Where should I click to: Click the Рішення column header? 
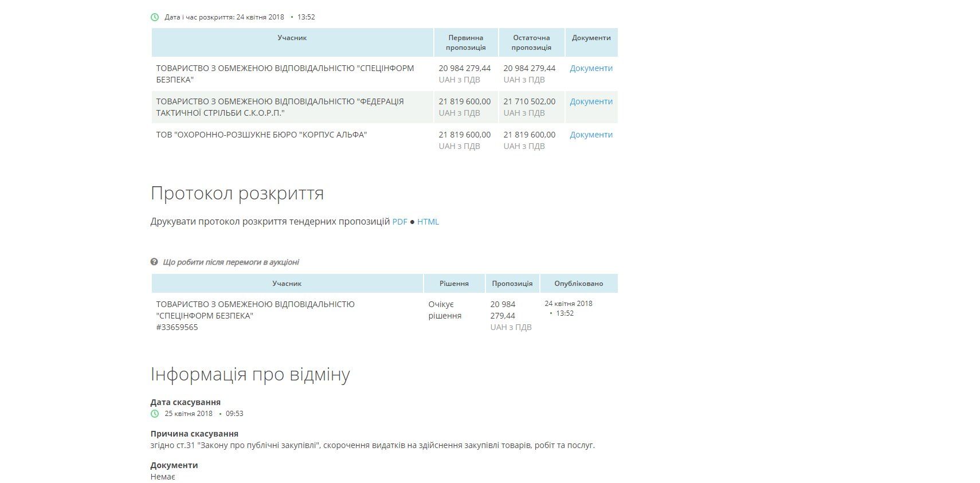[454, 284]
